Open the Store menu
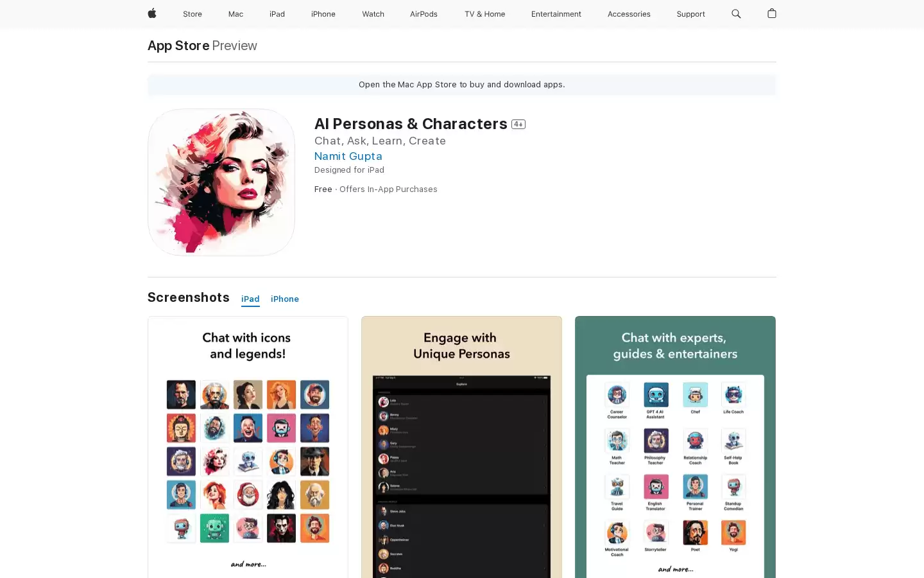Viewport: 924px width, 578px height. 193,14
